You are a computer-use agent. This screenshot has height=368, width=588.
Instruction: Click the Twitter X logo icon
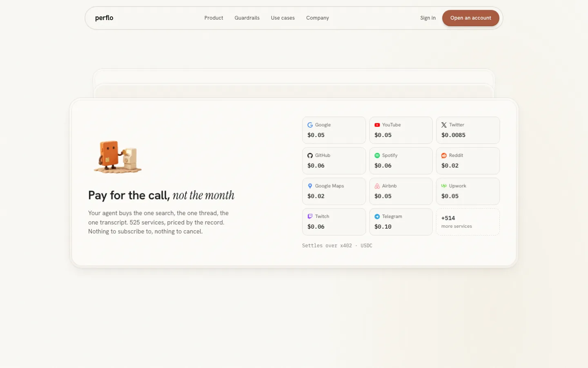coord(444,125)
